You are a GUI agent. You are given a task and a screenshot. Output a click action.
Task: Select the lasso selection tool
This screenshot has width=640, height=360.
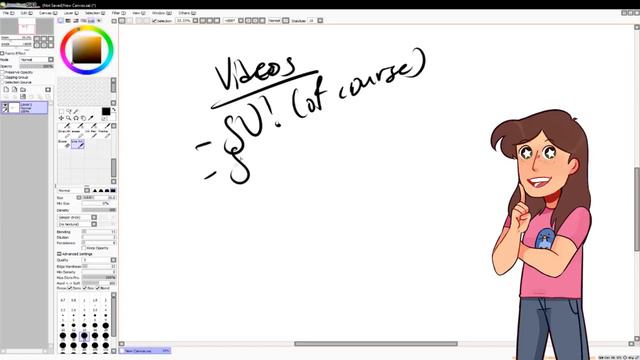pyautogui.click(x=69, y=111)
